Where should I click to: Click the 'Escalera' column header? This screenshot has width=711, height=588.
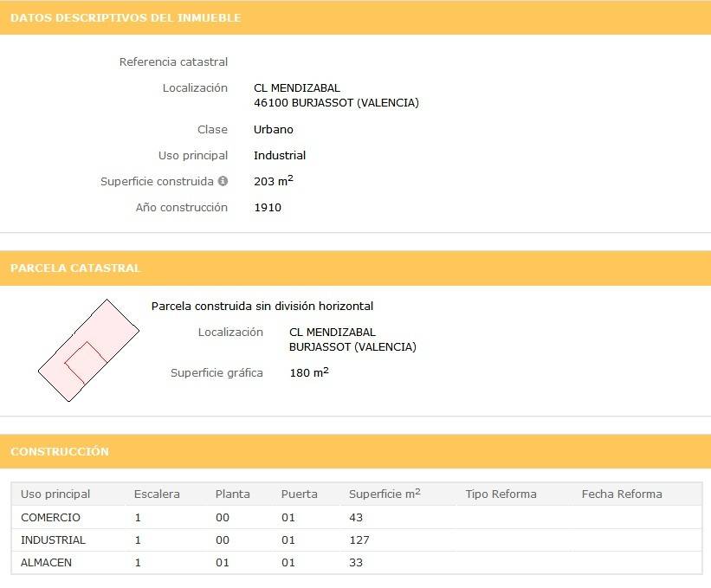click(x=157, y=494)
